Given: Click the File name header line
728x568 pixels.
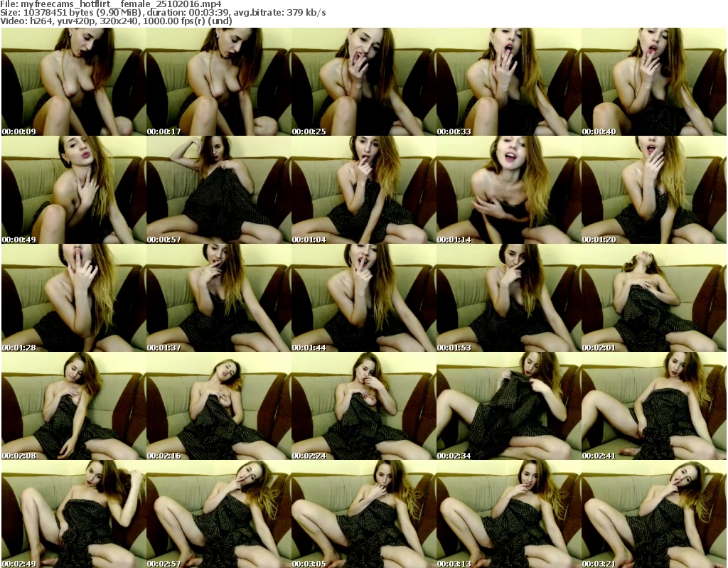Looking at the screenshot, I should pos(110,4).
